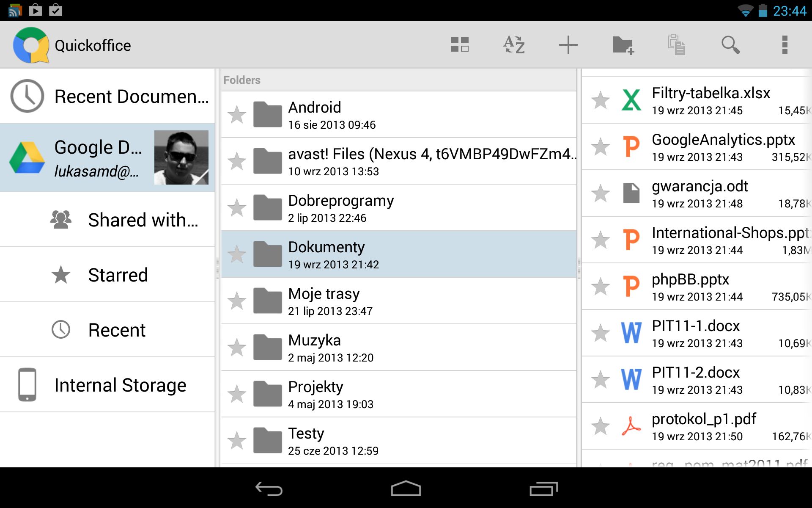Star the Filtry-tabelka.xlsx file
The width and height of the screenshot is (812, 508).
[x=601, y=100]
